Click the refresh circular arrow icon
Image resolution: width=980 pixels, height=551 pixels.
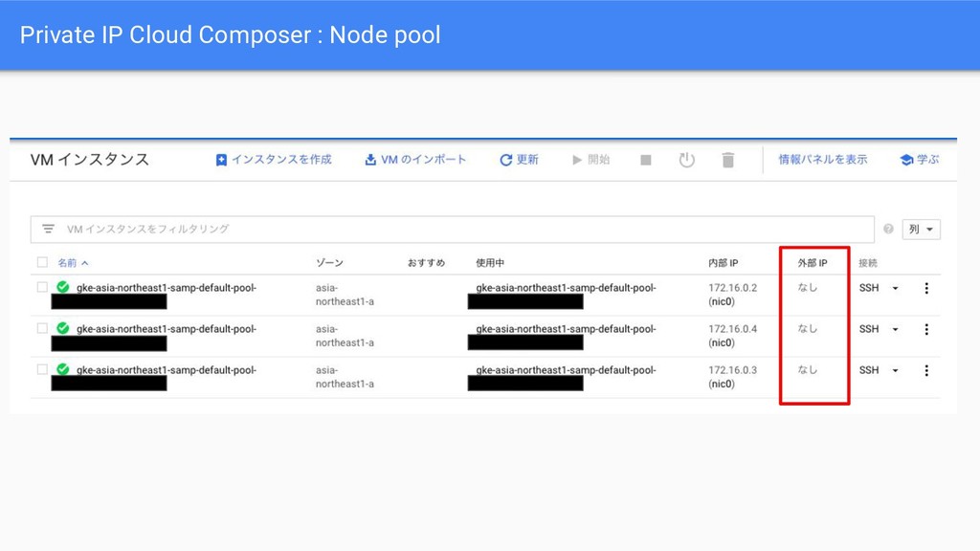(505, 160)
